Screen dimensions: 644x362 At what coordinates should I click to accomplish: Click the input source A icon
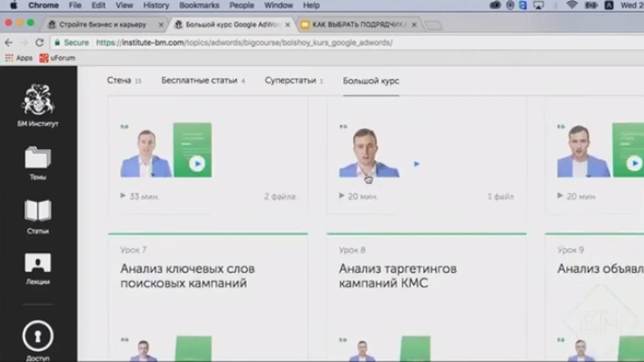pyautogui.click(x=609, y=5)
